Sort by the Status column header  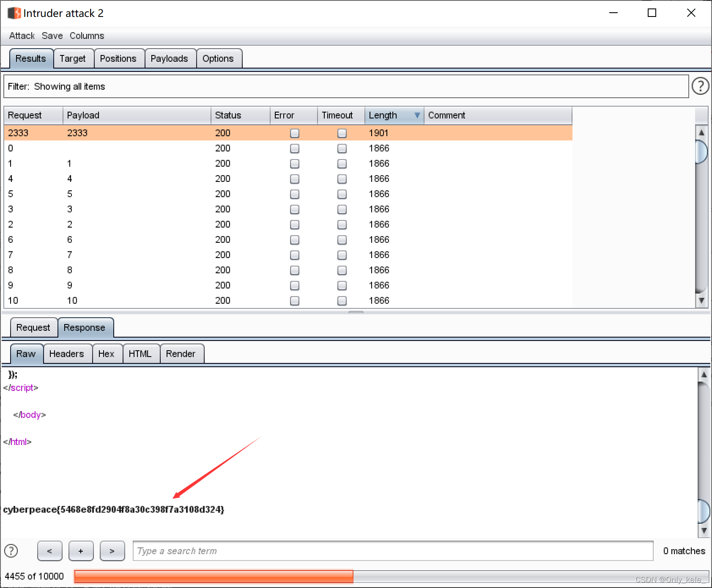coord(241,115)
